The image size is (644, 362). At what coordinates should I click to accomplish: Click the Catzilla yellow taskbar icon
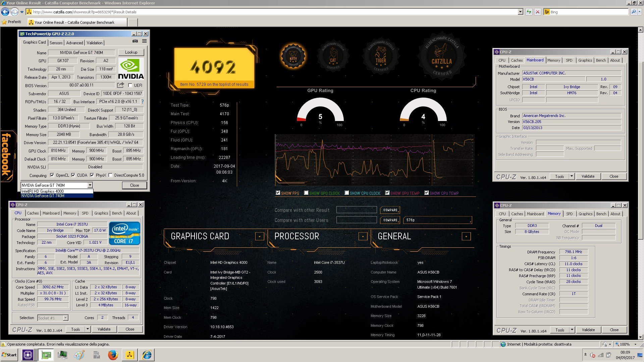click(130, 355)
